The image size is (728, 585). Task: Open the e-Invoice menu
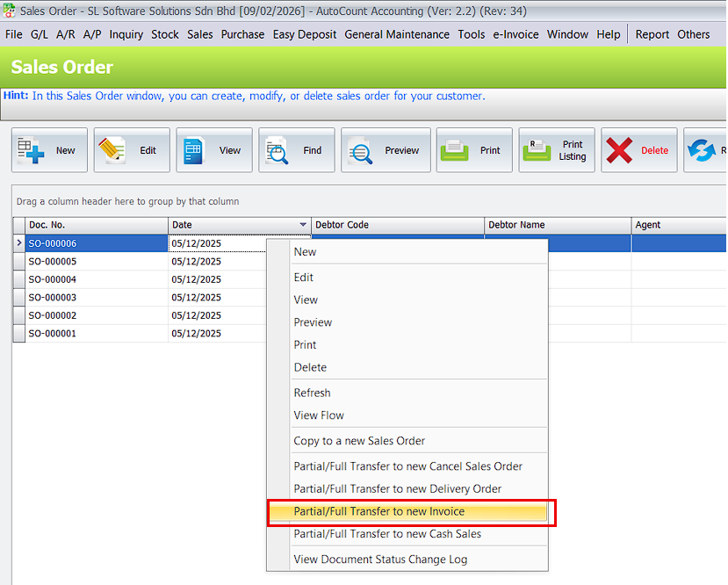(x=515, y=34)
